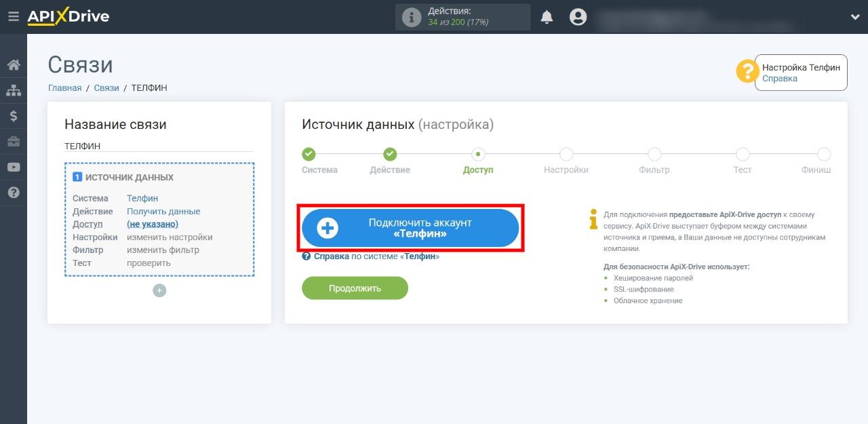This screenshot has height=424, width=868.
Task: Open the help question sidebar icon
Action: [14, 193]
